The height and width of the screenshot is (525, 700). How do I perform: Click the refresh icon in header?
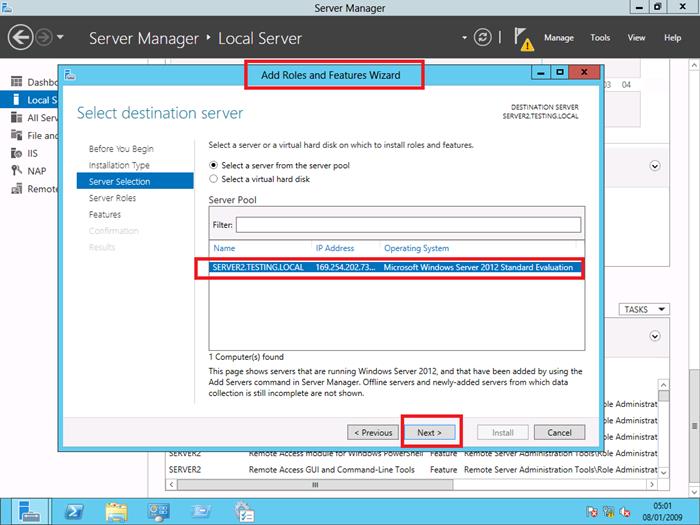pyautogui.click(x=484, y=38)
